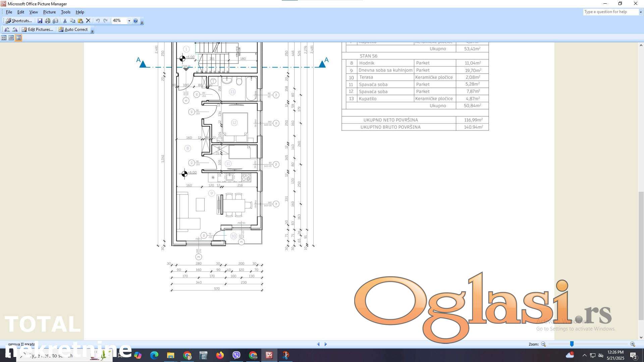
Task: Expand standard toolbar options arrow
Action: point(142,22)
